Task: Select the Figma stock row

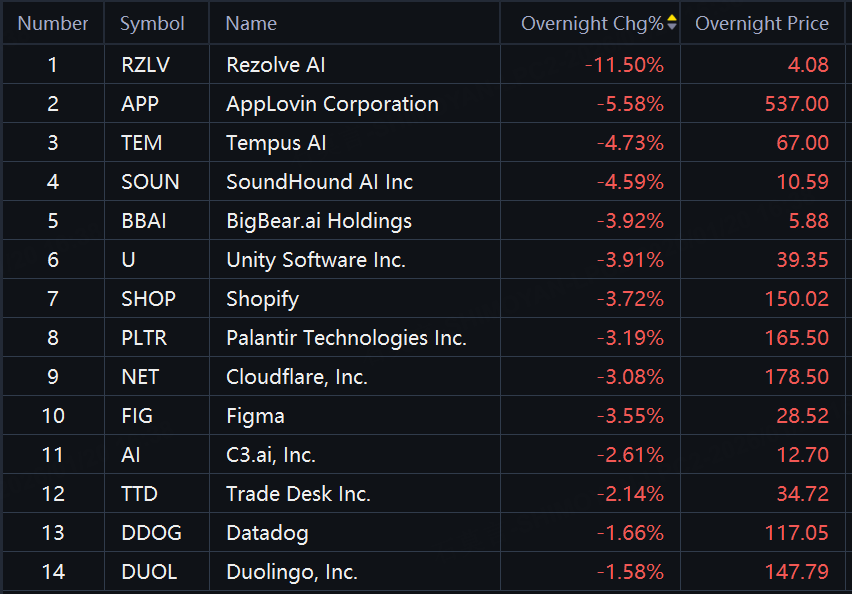Action: pyautogui.click(x=255, y=416)
